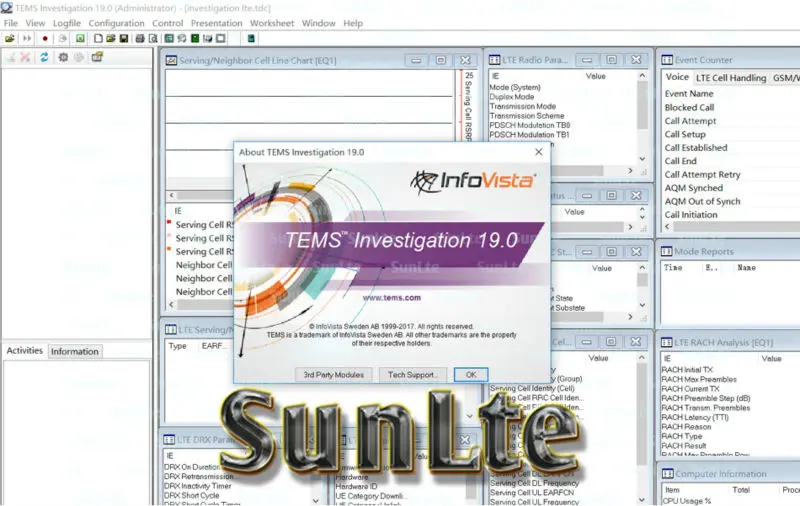Click the isolated teal icon at the toolbar's end

[251, 39]
